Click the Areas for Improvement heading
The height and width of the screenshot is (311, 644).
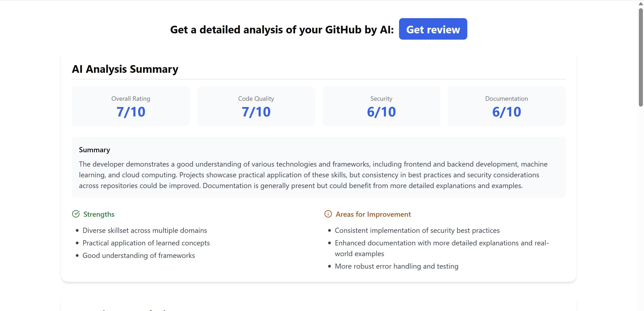click(373, 214)
